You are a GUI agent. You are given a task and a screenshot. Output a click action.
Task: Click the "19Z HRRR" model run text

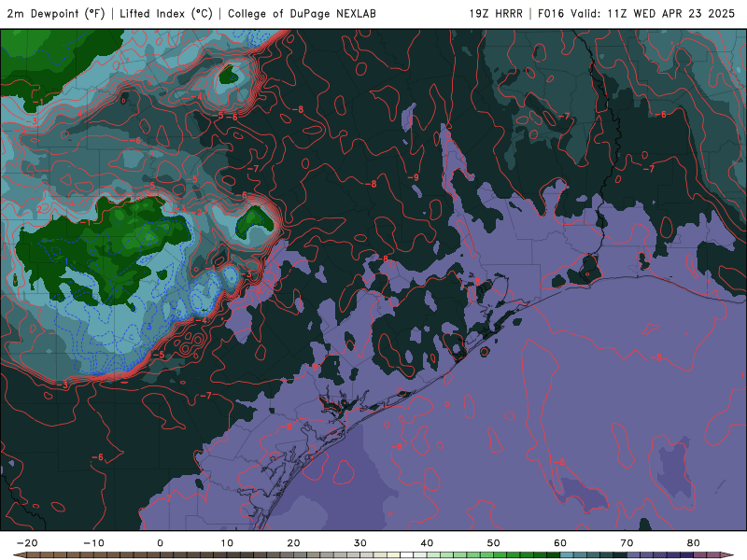coord(496,14)
